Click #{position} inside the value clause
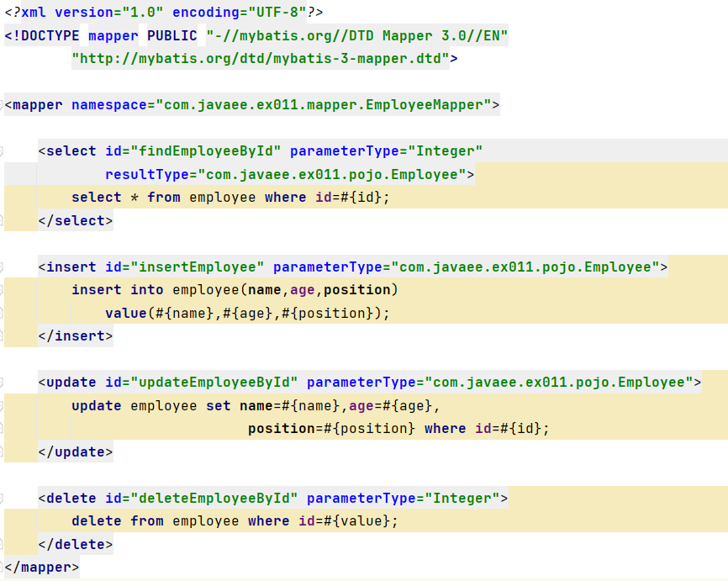This screenshot has height=581, width=728. [x=327, y=313]
